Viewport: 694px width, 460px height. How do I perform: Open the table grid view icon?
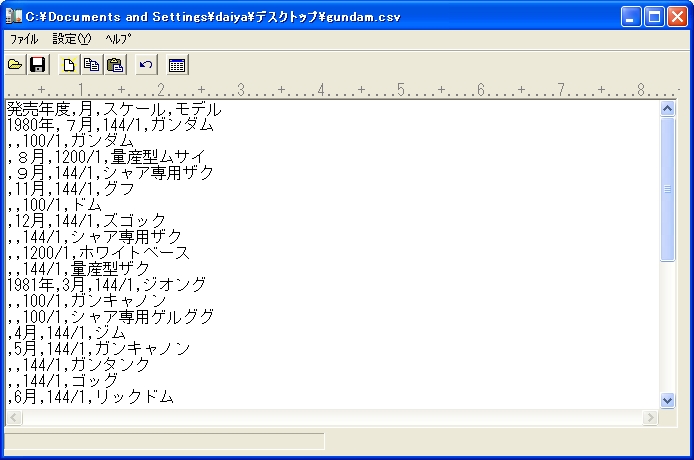click(177, 65)
